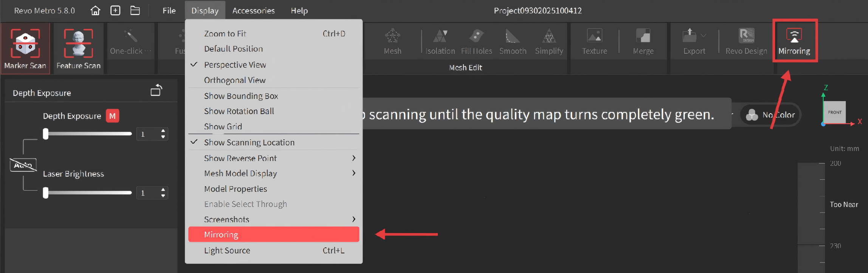
Task: Open the Export dropdown arrow
Action: (x=704, y=35)
